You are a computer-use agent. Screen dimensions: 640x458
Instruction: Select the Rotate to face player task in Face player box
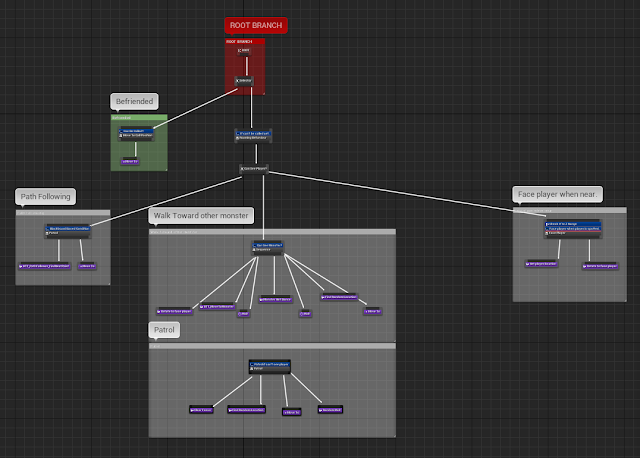tap(600, 266)
